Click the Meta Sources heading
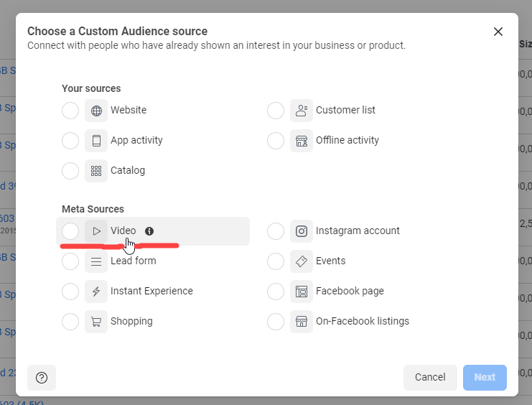Viewport: 532px width, 405px height. click(x=93, y=209)
